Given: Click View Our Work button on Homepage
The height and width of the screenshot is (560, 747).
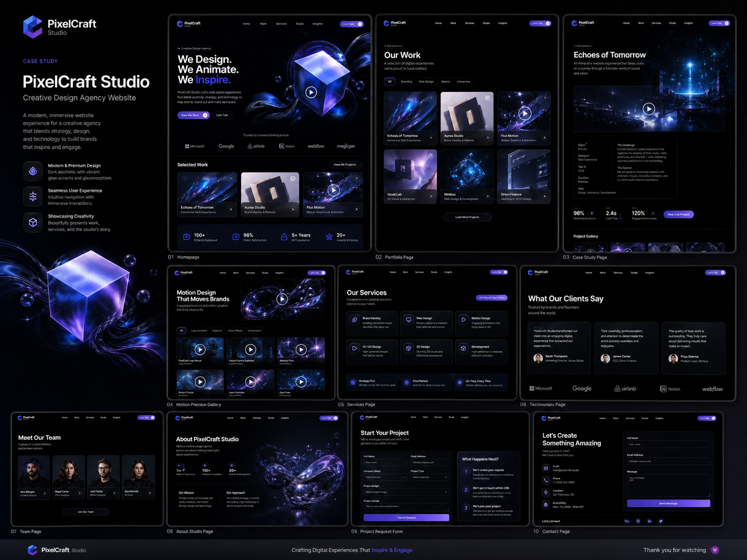Looking at the screenshot, I should (x=194, y=115).
